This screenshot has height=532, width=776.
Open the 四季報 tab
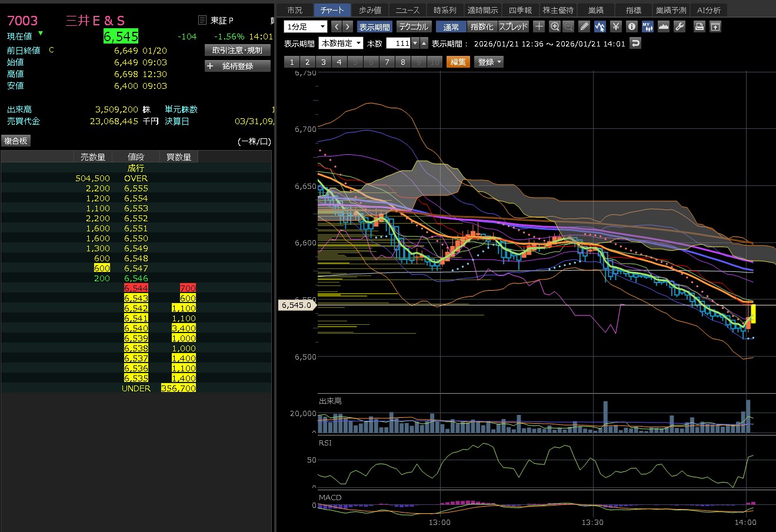point(520,10)
